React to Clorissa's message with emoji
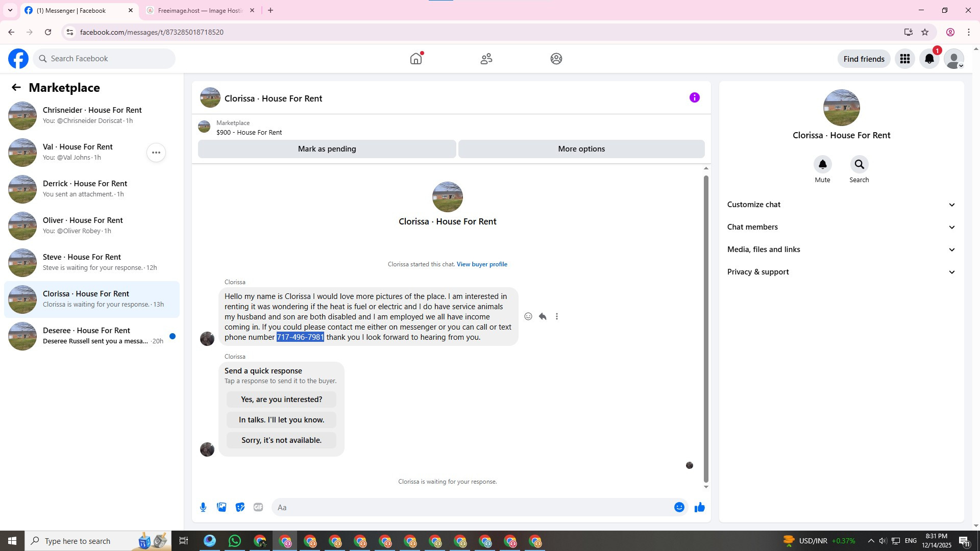Screen dimensions: 980x551 click(528, 316)
